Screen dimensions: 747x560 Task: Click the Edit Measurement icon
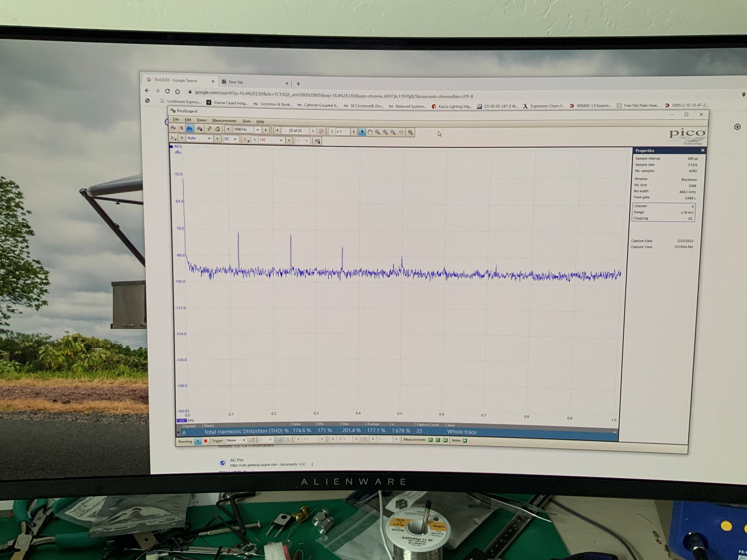pos(445,440)
